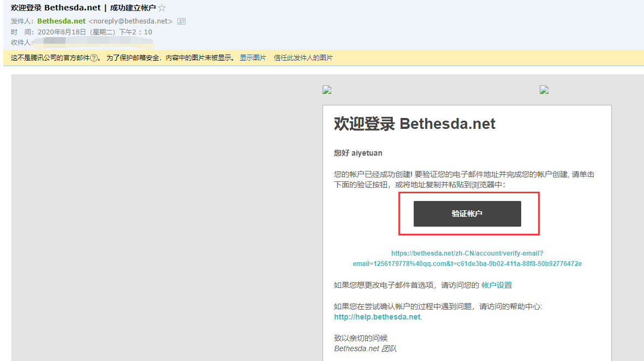
Task: Click the first broken image placeholder
Action: tap(327, 90)
